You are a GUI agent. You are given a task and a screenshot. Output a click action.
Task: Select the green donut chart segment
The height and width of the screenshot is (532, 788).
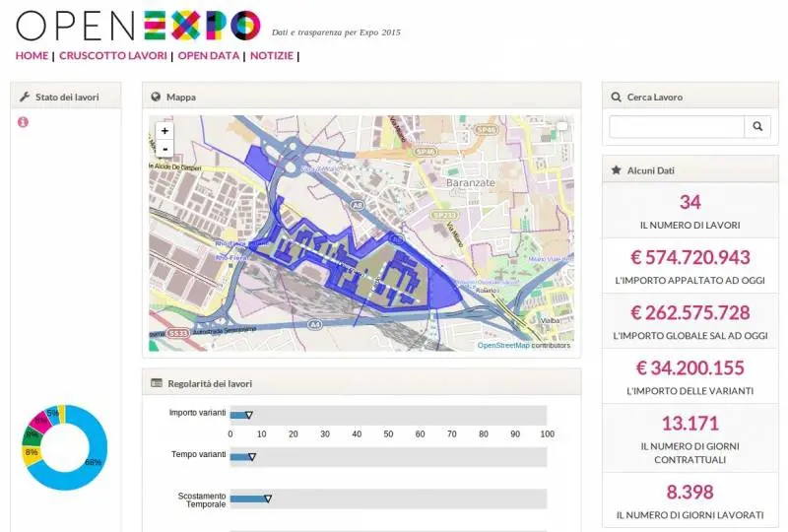(32, 434)
